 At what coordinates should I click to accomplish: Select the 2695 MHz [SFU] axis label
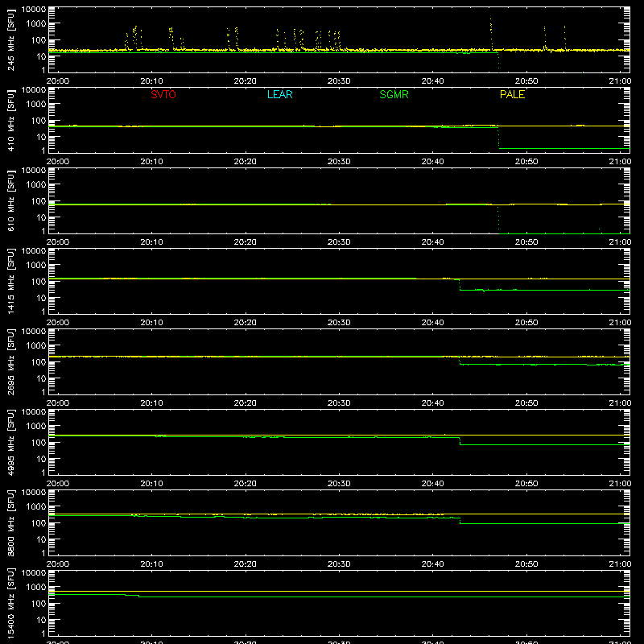click(11, 361)
